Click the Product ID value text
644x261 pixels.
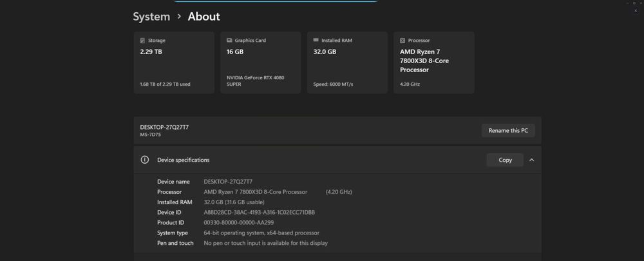pyautogui.click(x=238, y=222)
